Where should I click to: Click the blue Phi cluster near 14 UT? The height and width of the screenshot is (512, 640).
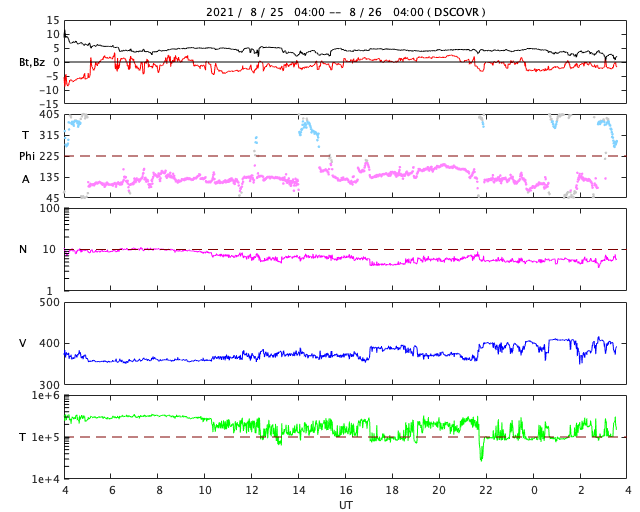[309, 130]
